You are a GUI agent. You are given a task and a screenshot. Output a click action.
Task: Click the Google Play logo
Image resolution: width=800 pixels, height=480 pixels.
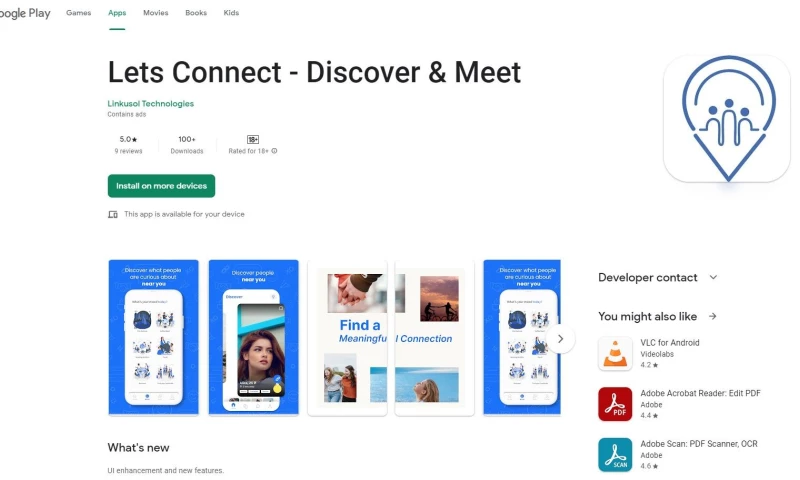(25, 13)
